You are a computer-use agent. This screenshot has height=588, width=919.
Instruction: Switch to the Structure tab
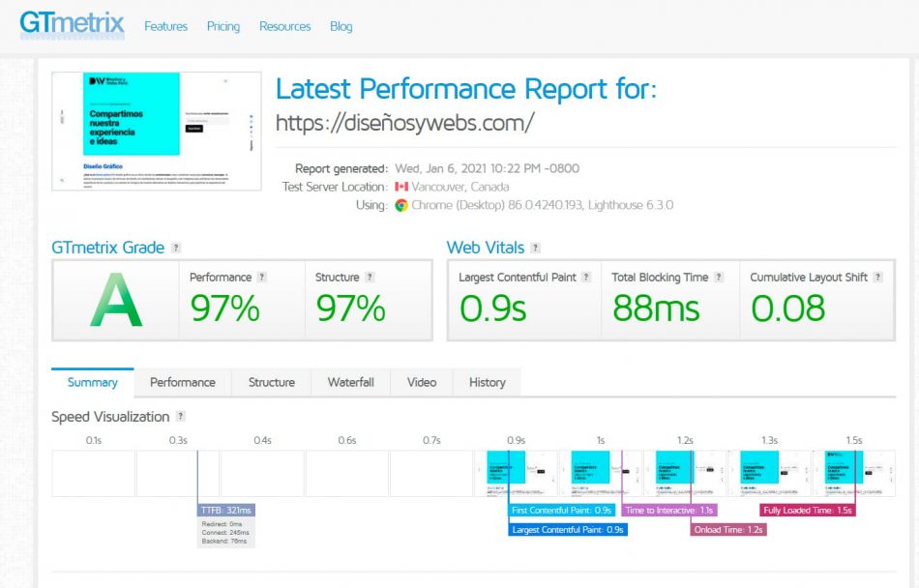[272, 382]
